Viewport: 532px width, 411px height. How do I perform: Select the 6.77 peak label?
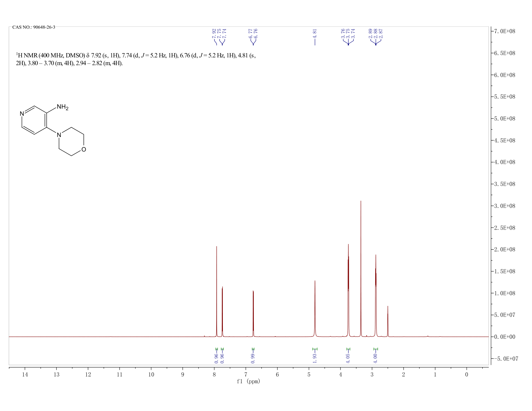[251, 34]
